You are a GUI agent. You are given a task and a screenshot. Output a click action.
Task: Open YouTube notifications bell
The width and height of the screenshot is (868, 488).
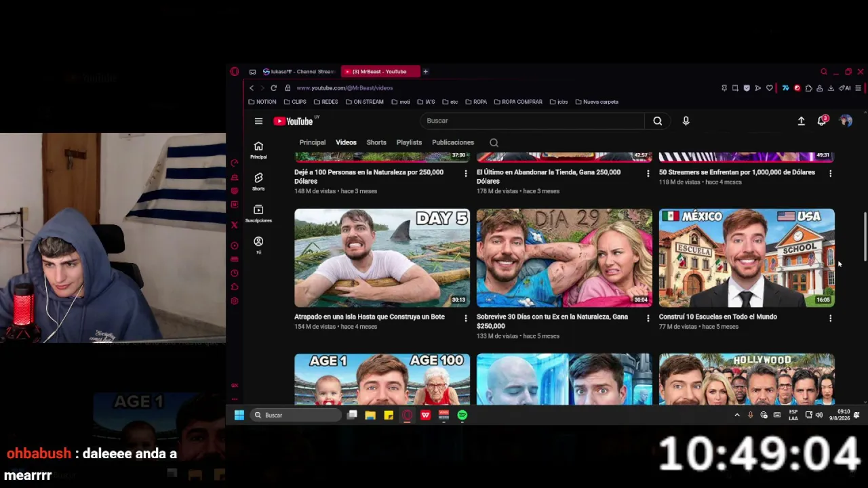point(822,121)
